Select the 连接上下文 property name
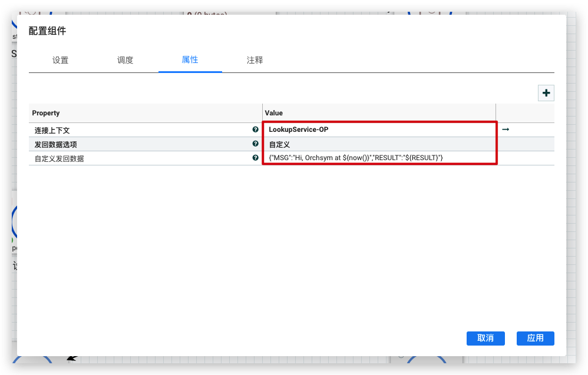The height and width of the screenshot is (375, 588). click(52, 130)
